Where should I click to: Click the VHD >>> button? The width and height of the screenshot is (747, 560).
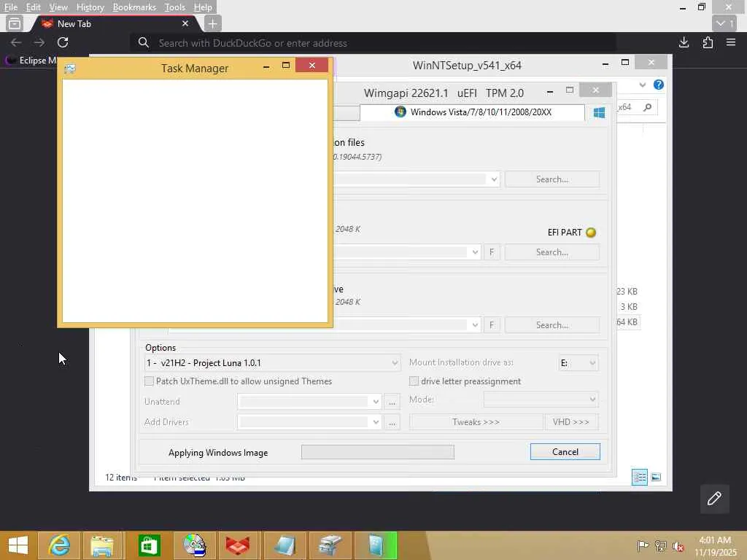click(x=571, y=422)
